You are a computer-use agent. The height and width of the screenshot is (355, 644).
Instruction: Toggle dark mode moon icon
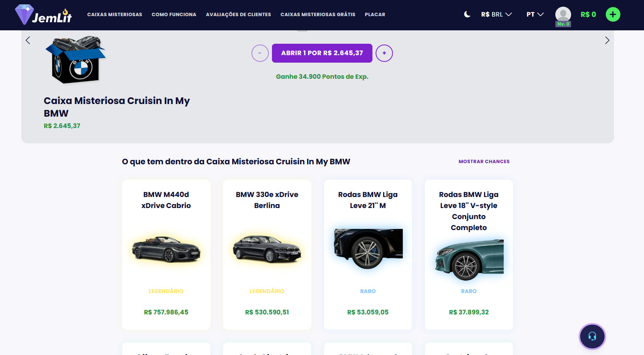467,15
